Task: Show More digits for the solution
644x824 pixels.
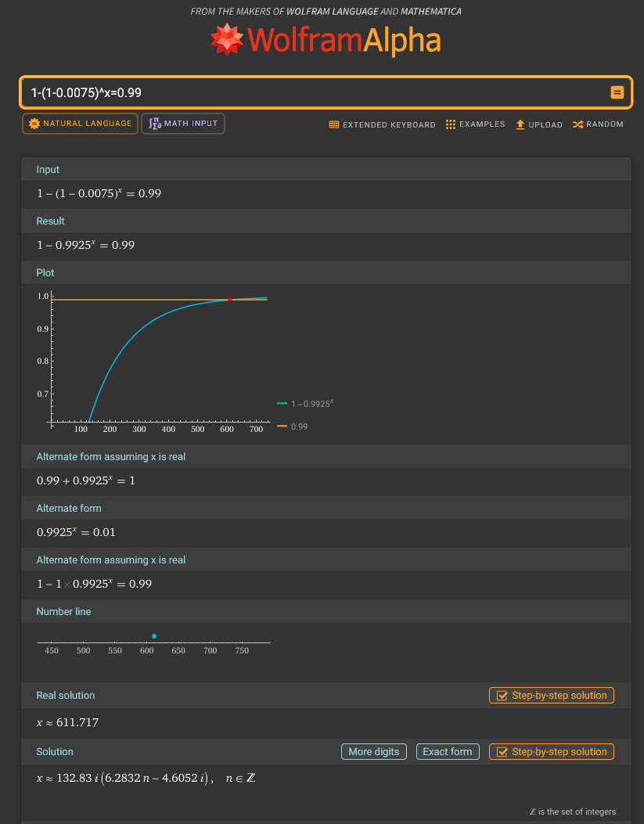Action: tap(374, 752)
